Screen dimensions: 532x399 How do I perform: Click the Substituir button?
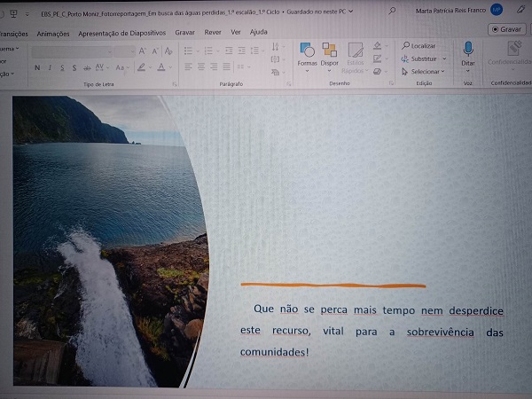click(419, 59)
